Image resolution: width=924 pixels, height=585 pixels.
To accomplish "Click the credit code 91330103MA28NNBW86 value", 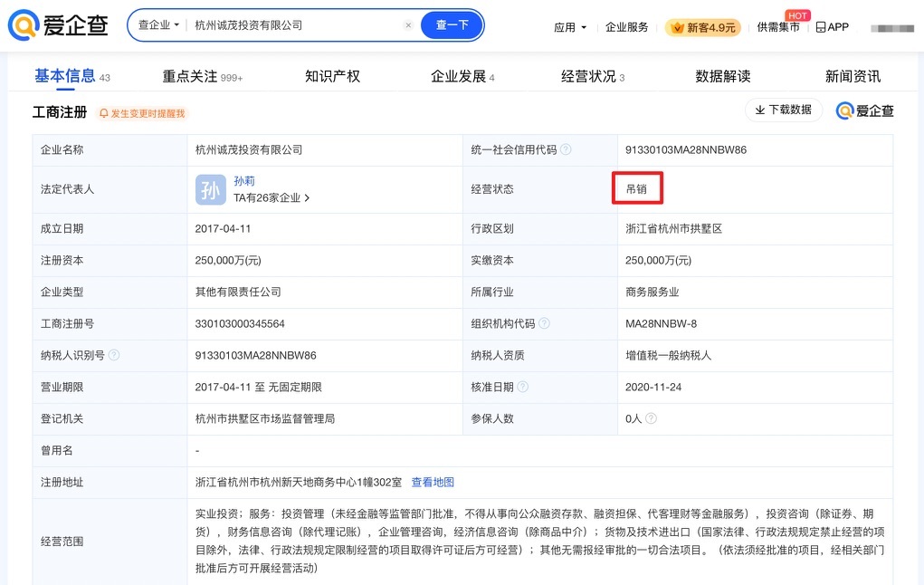I will pyautogui.click(x=686, y=149).
